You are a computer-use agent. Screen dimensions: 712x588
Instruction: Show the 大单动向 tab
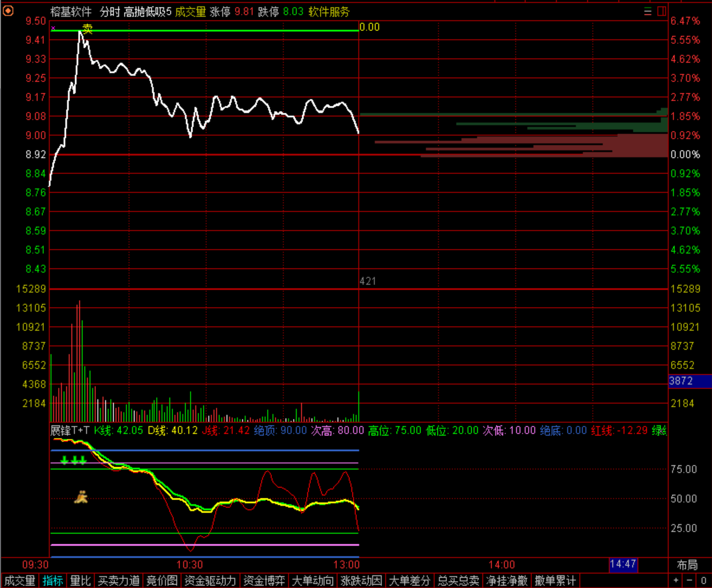(x=313, y=580)
